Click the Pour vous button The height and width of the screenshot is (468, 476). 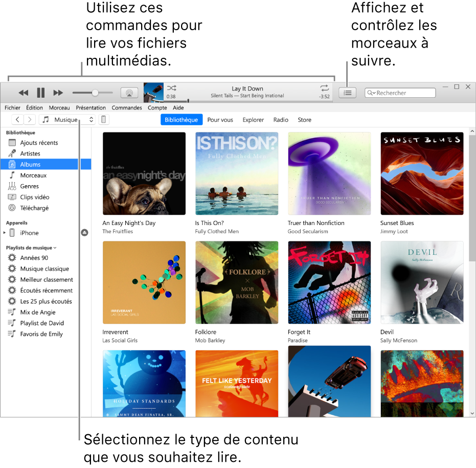220,119
